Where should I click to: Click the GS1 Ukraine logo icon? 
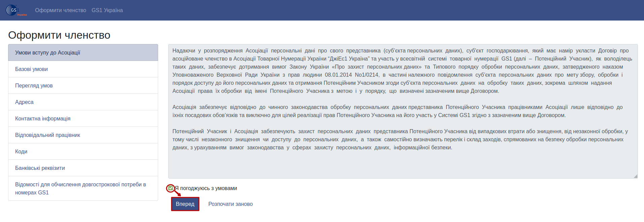coord(16,10)
